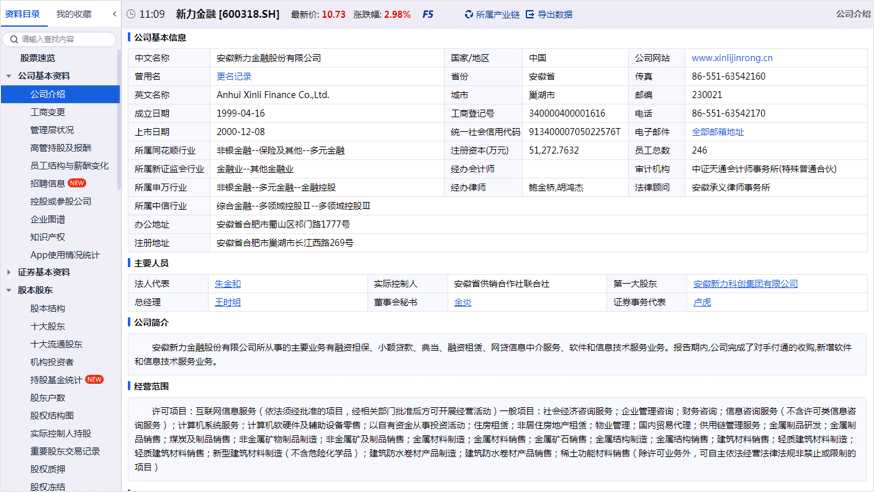Click the 所属产业链 chain icon
874x492 pixels.
[x=469, y=14]
